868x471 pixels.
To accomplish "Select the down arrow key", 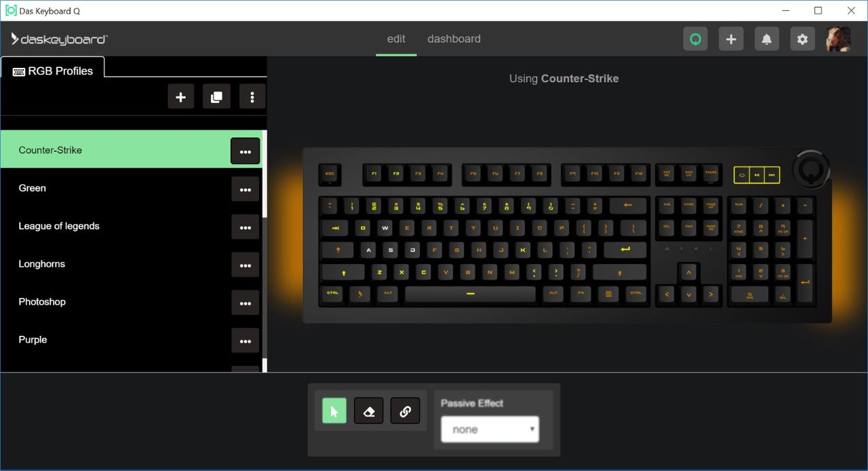I will [689, 295].
